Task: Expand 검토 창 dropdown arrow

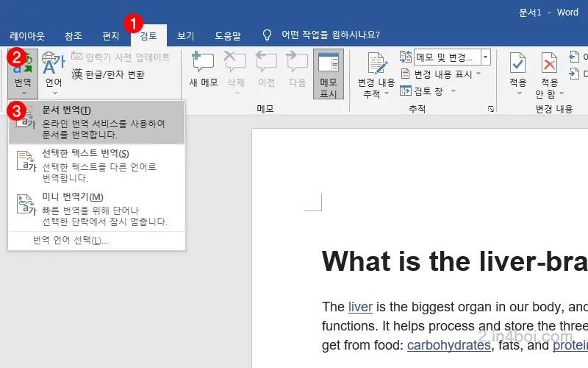Action: 453,91
